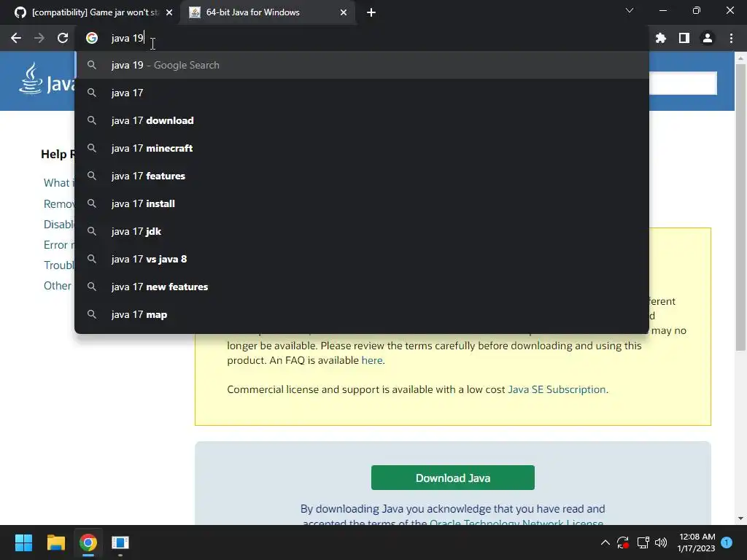Click the Chrome taskbar icon
The height and width of the screenshot is (560, 747).
(x=88, y=542)
